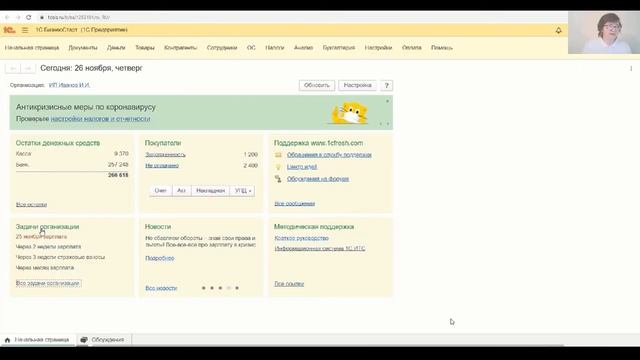The width and height of the screenshot is (640, 360).
Task: Open the Деньги menu
Action: (x=116, y=48)
